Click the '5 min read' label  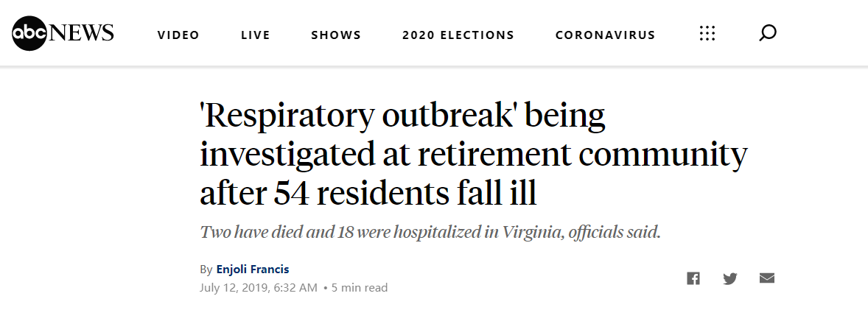coord(360,288)
